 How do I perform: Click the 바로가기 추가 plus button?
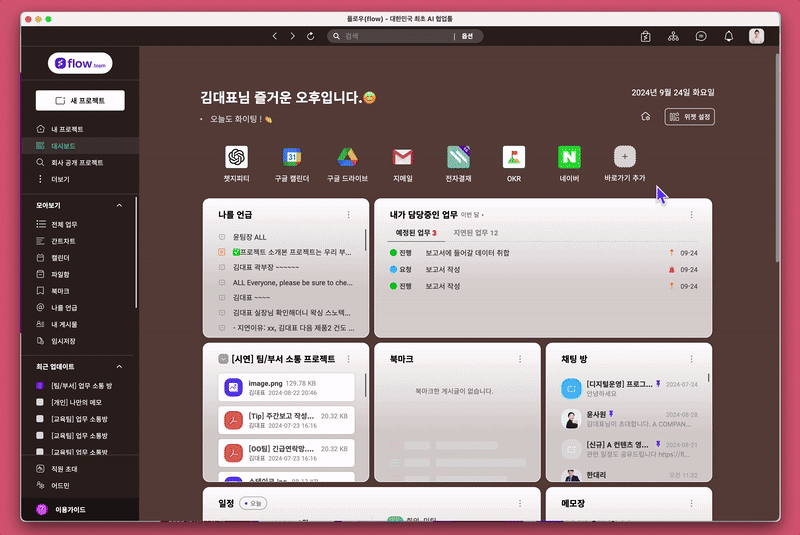coord(625,157)
